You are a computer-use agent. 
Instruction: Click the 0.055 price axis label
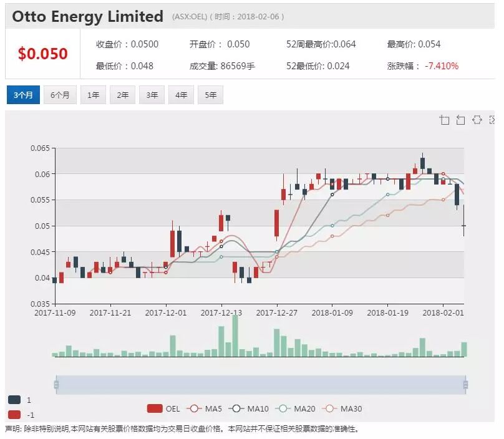pyautogui.click(x=40, y=200)
